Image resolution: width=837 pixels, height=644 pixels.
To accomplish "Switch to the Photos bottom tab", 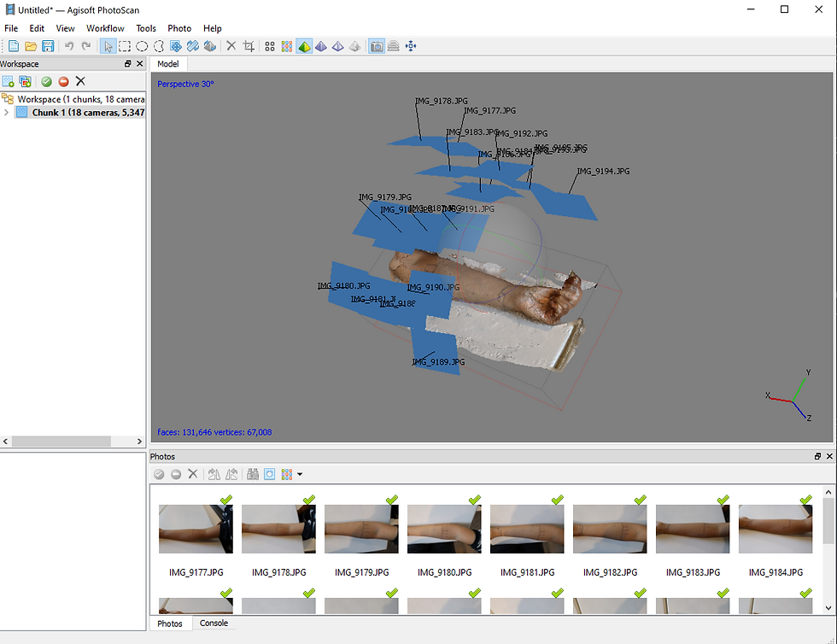I will pyautogui.click(x=170, y=624).
